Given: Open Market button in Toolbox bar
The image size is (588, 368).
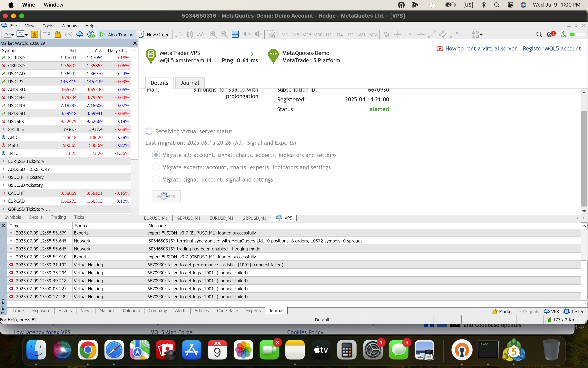Looking at the screenshot, I should click(x=502, y=312).
